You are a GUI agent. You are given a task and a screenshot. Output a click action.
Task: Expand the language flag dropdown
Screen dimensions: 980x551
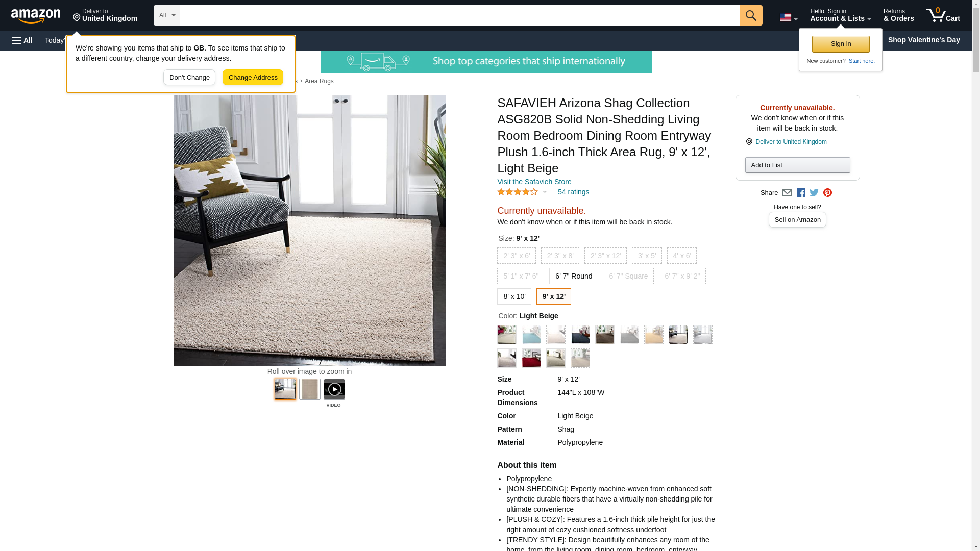[x=789, y=18]
